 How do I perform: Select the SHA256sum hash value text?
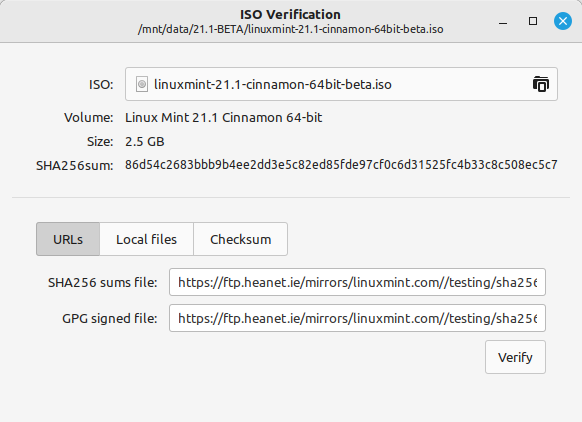pos(341,165)
